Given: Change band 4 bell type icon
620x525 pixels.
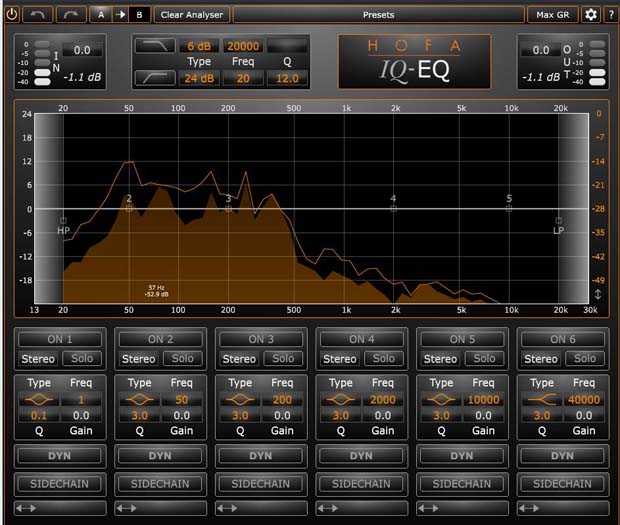Looking at the screenshot, I should (340, 400).
